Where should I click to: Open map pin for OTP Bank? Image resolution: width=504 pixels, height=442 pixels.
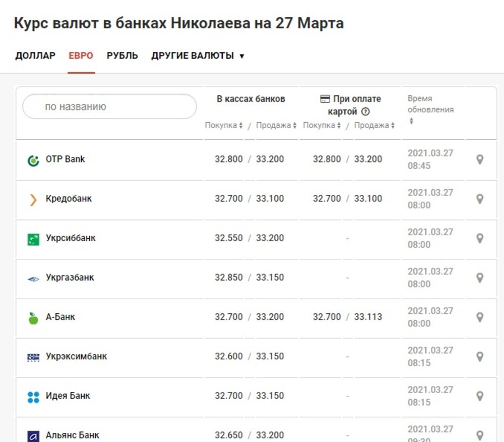480,159
